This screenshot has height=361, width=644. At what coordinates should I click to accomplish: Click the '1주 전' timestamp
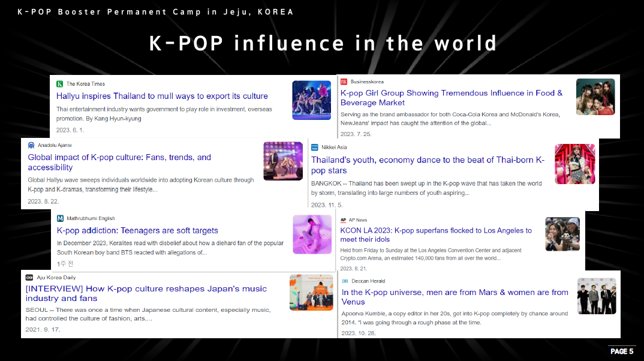65,264
